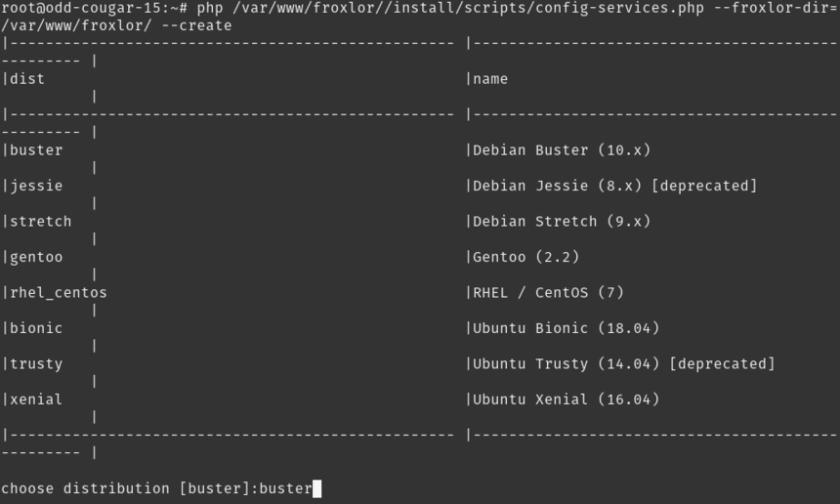This screenshot has width=840, height=504.
Task: Click 'Ubuntu Trusty (14.04) [deprecated]' text
Action: click(623, 363)
